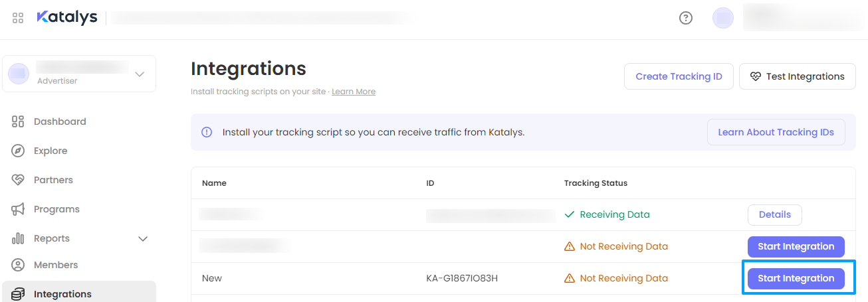The image size is (868, 302).
Task: Click the Explore compass icon
Action: tap(18, 151)
